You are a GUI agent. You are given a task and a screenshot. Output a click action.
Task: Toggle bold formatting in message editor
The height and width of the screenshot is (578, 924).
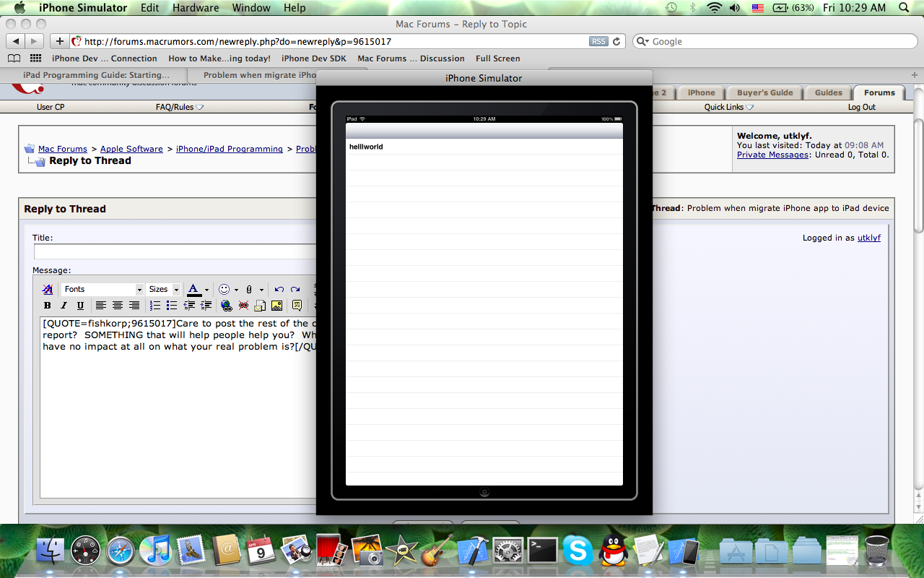(x=48, y=306)
